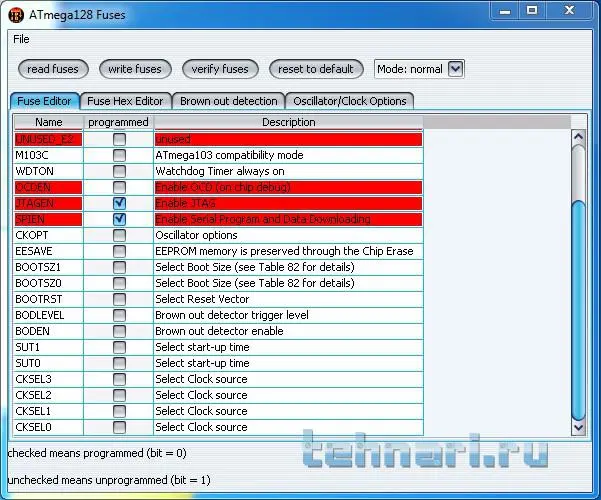Click the ATmega128 Fuses app icon
Viewport: 601px width, 500px height.
(16, 15)
